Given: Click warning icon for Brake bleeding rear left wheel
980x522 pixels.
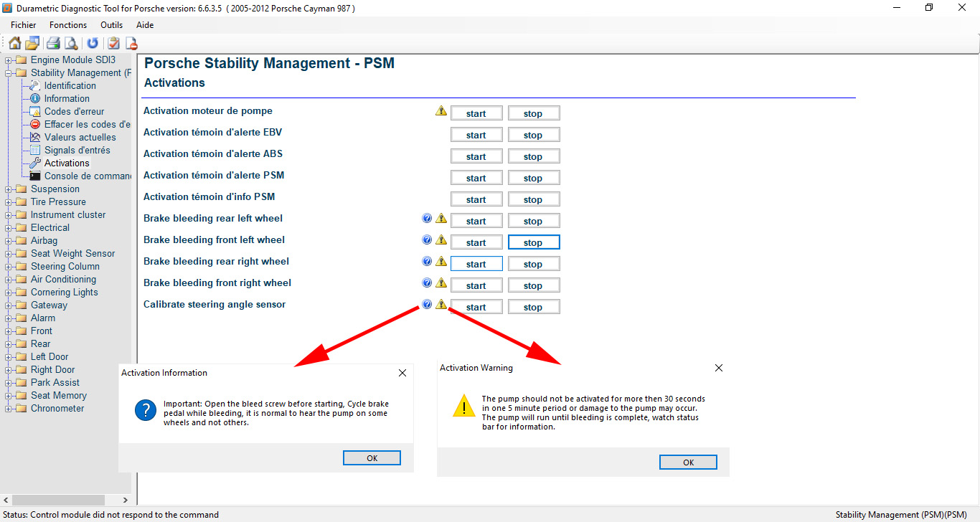Looking at the screenshot, I should pyautogui.click(x=441, y=219).
